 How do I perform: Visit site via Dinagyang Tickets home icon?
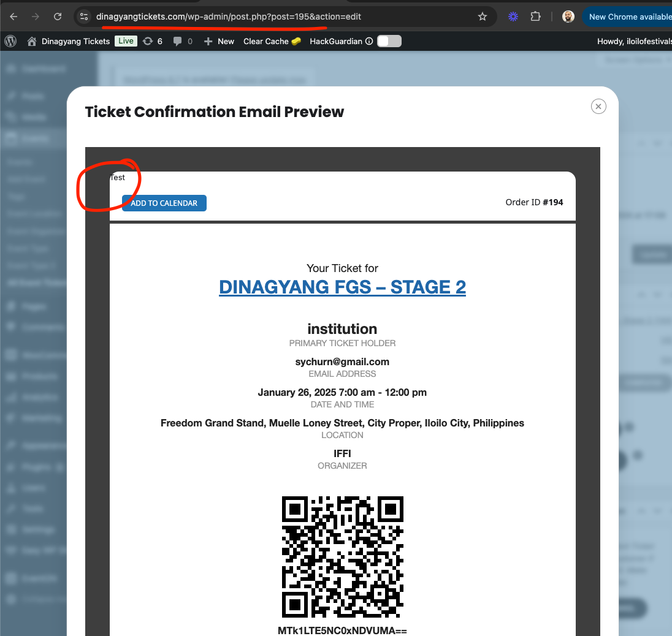(32, 41)
